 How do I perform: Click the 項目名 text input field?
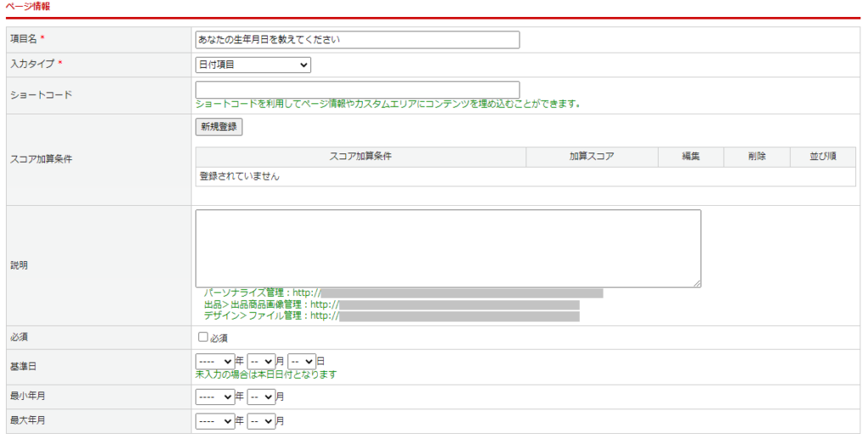[x=358, y=40]
